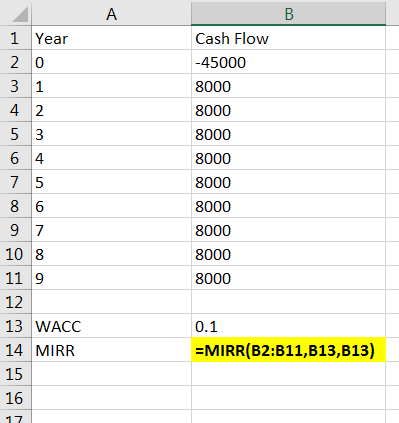Select row 2 header
The height and width of the screenshot is (423, 399).
15,62
